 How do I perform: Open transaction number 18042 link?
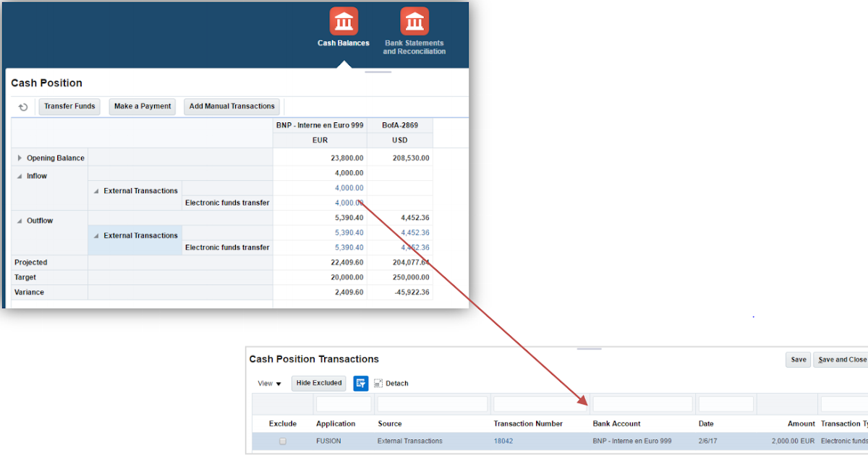pyautogui.click(x=503, y=440)
